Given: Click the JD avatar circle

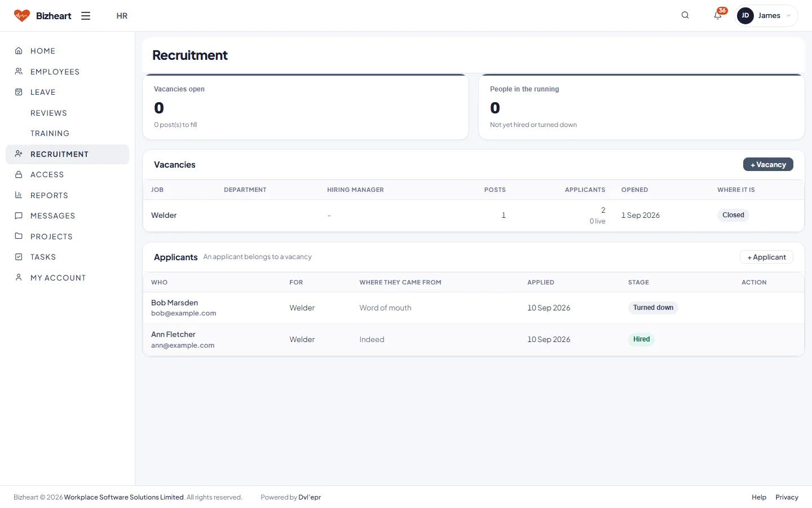Looking at the screenshot, I should pos(745,16).
